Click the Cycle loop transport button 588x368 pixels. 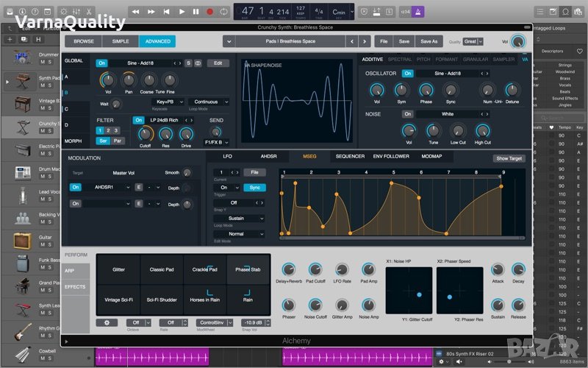223,11
